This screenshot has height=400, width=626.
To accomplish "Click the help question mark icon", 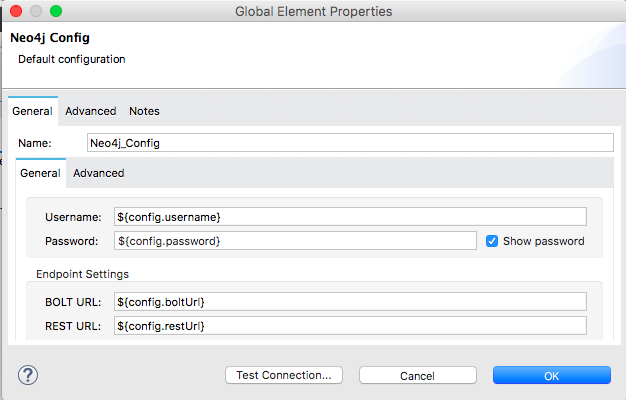I will pos(28,375).
